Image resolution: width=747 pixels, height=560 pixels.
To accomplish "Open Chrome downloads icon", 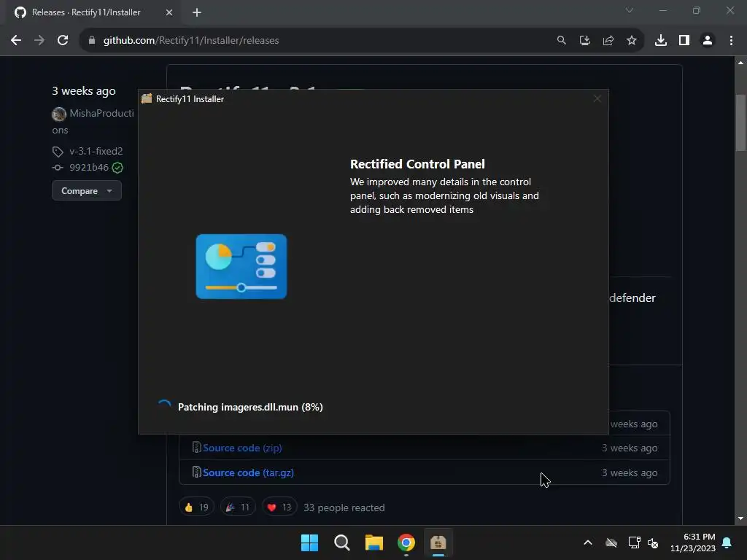I will [660, 41].
